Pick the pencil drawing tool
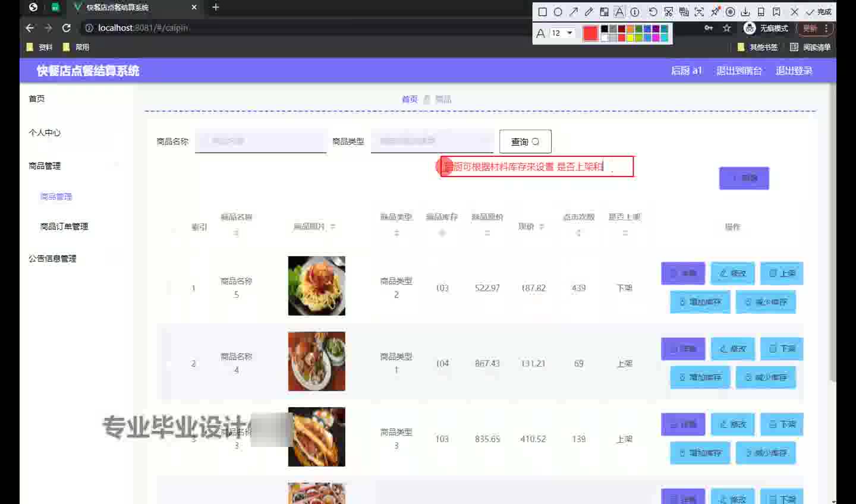Viewport: 856px width, 504px height. pos(589,12)
